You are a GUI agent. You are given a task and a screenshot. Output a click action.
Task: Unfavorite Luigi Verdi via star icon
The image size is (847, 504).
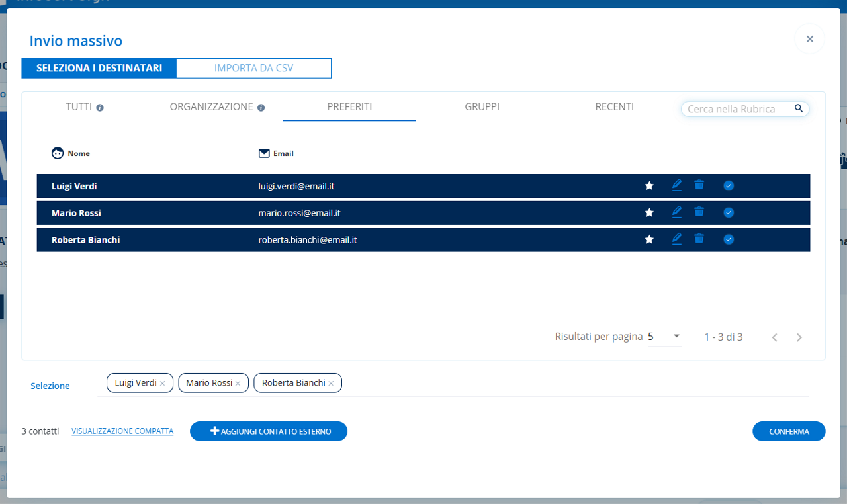(649, 186)
